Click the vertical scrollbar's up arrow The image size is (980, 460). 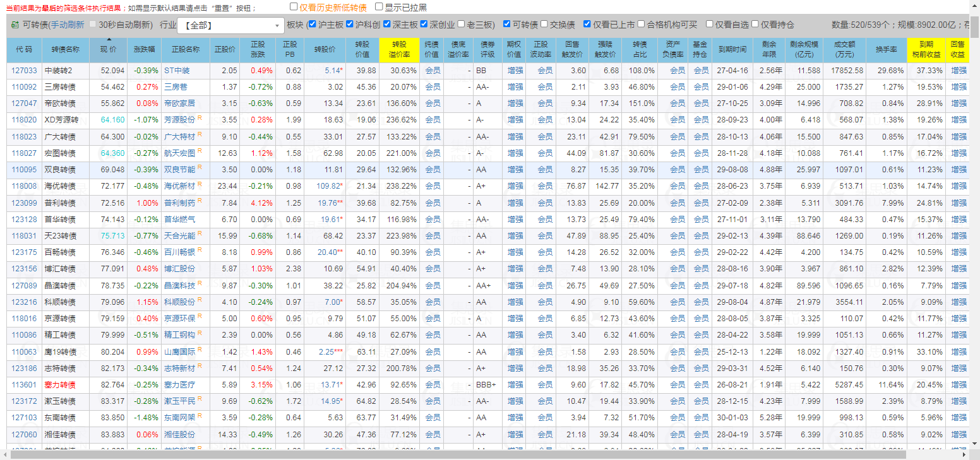tap(975, 5)
